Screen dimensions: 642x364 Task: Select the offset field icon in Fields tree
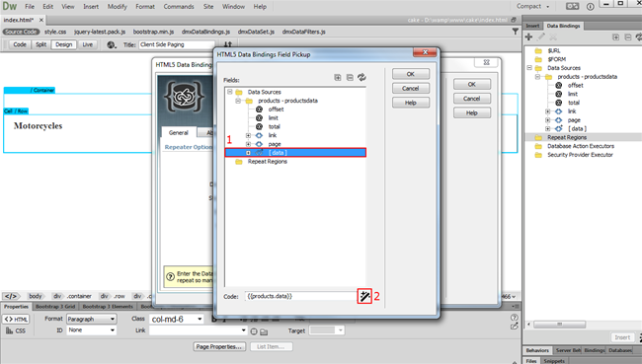[x=259, y=109]
